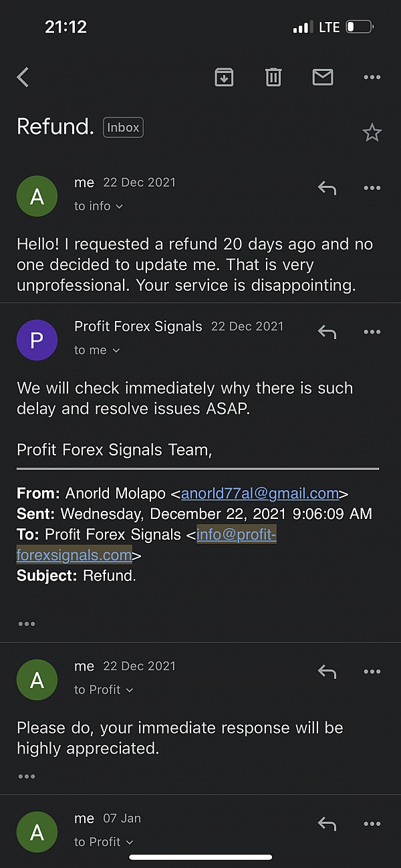The image size is (401, 868).
Task: Archive this Refund conversation
Action: point(224,78)
